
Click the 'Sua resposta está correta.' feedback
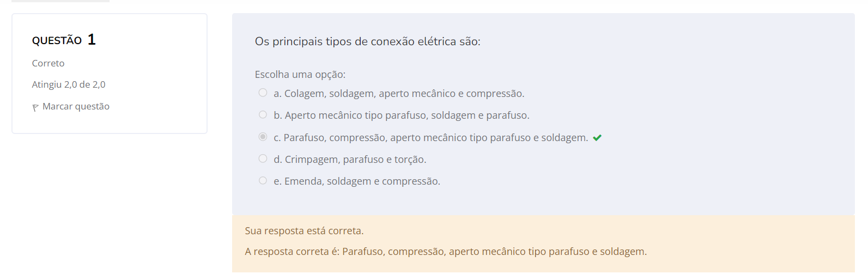(304, 231)
